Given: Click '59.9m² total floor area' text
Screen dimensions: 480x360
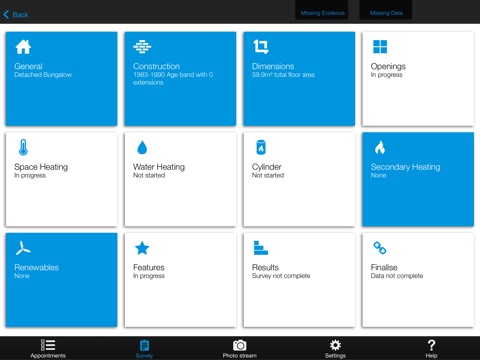Looking at the screenshot, I should tap(283, 75).
